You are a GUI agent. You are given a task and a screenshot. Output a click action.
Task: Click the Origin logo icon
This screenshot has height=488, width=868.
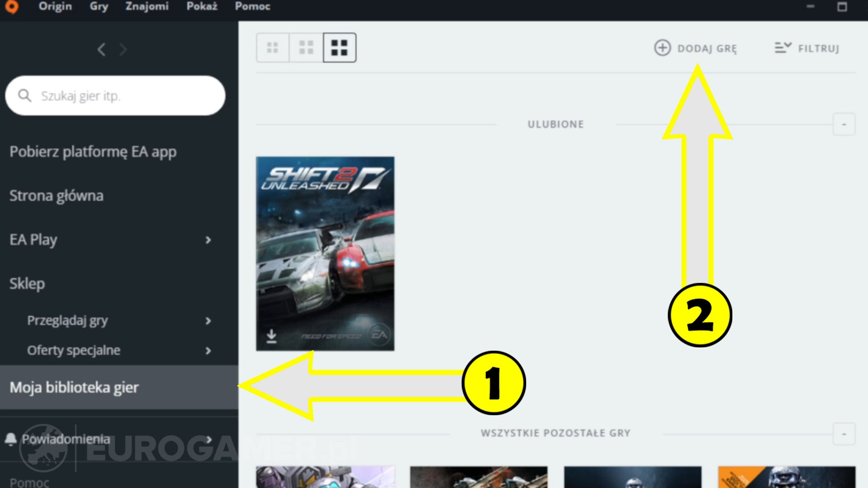[x=12, y=6]
